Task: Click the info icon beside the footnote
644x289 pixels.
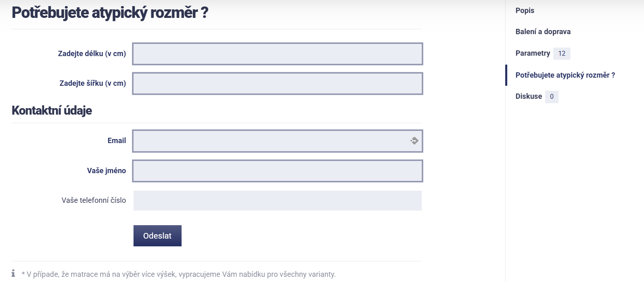Action: tap(13, 273)
